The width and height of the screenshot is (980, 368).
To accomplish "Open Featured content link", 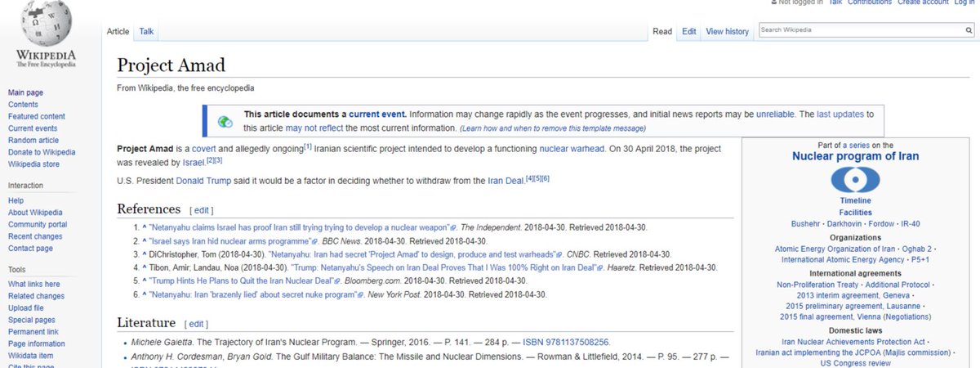I will pos(36,116).
